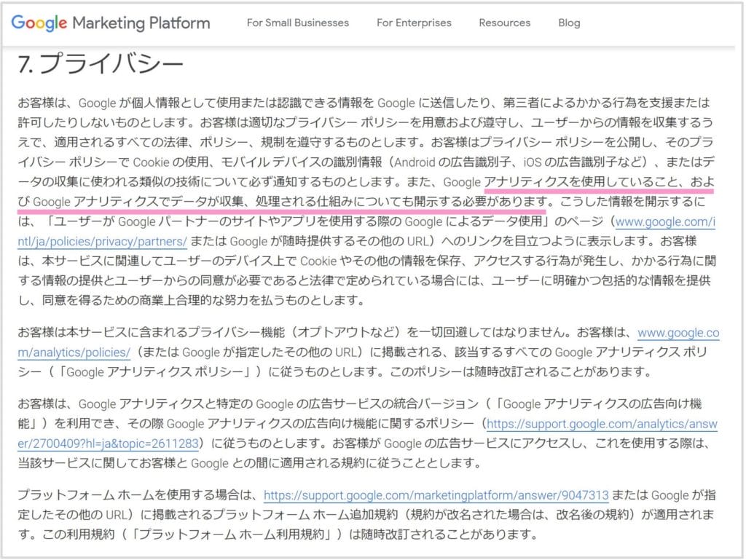The image size is (746, 560).
Task: Follow the support.google.com/analytics/answer/2700409 link
Action: click(602, 424)
